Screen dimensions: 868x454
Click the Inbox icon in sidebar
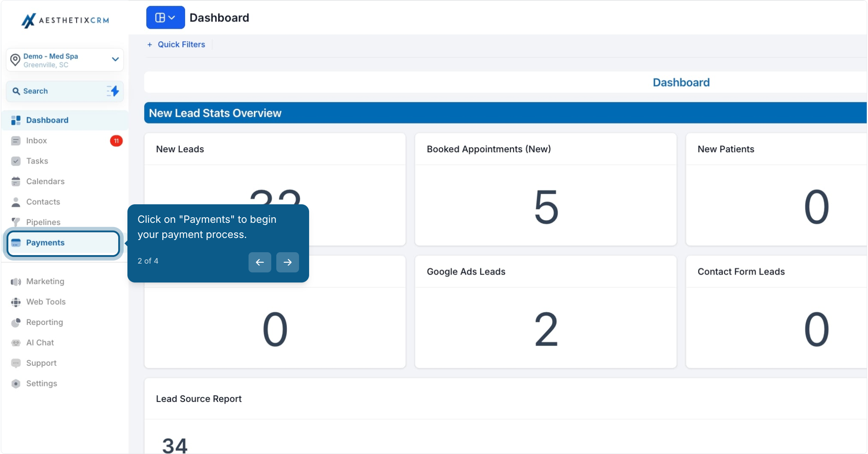pyautogui.click(x=16, y=141)
